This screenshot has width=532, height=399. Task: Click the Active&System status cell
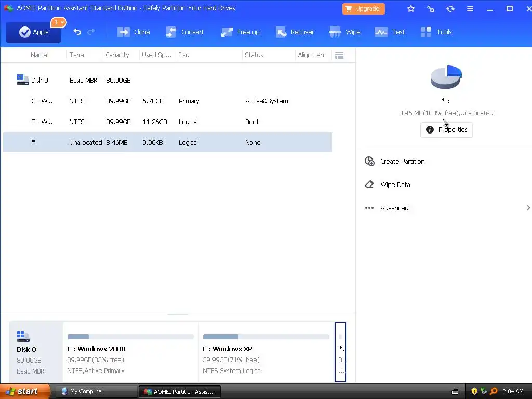tap(267, 101)
